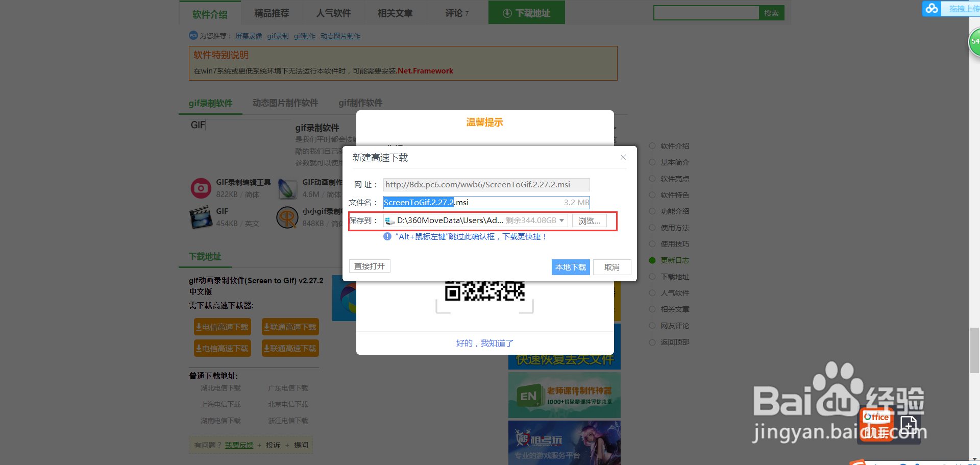Switch to the 人气软件 tab
This screenshot has height=465, width=980.
333,13
